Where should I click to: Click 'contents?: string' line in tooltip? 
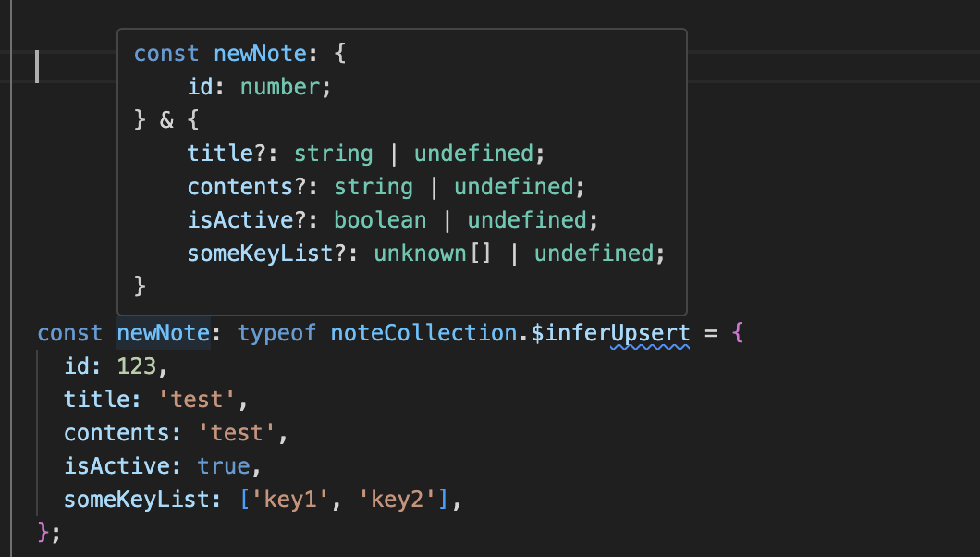[386, 187]
